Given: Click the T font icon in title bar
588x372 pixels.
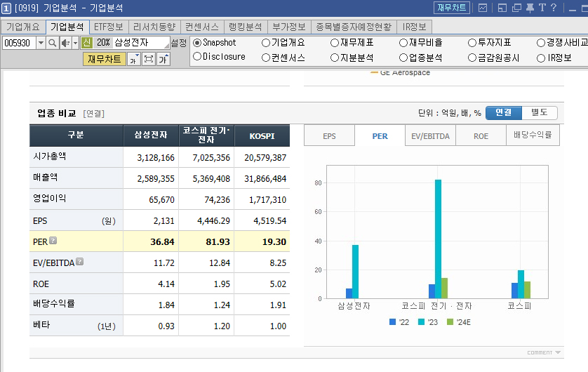Looking at the screenshot, I should [542, 8].
